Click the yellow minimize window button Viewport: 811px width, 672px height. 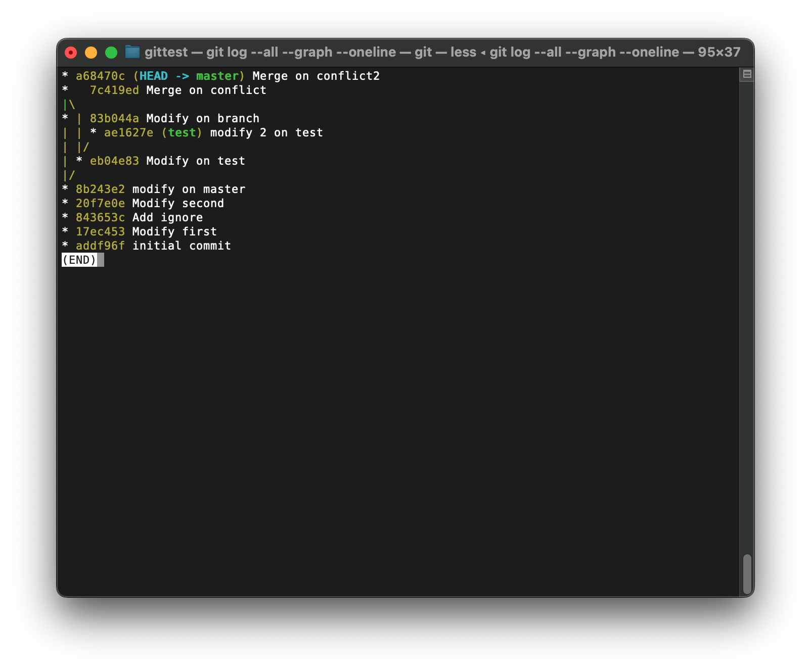pos(91,53)
